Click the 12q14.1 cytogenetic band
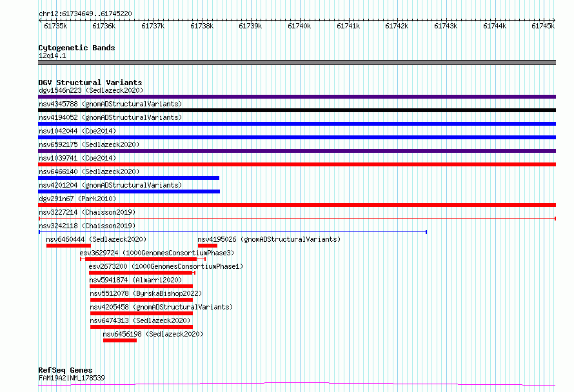This screenshot has height=392, width=574. [x=297, y=63]
